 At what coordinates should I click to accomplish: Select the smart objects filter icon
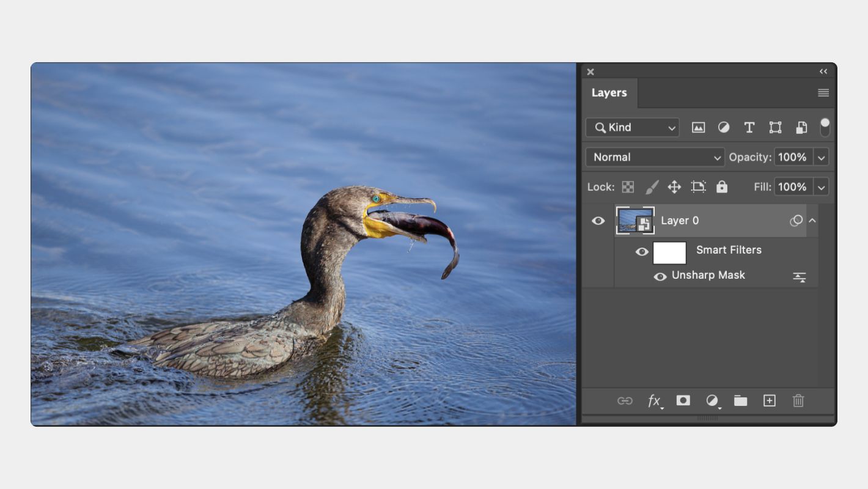[x=801, y=127]
